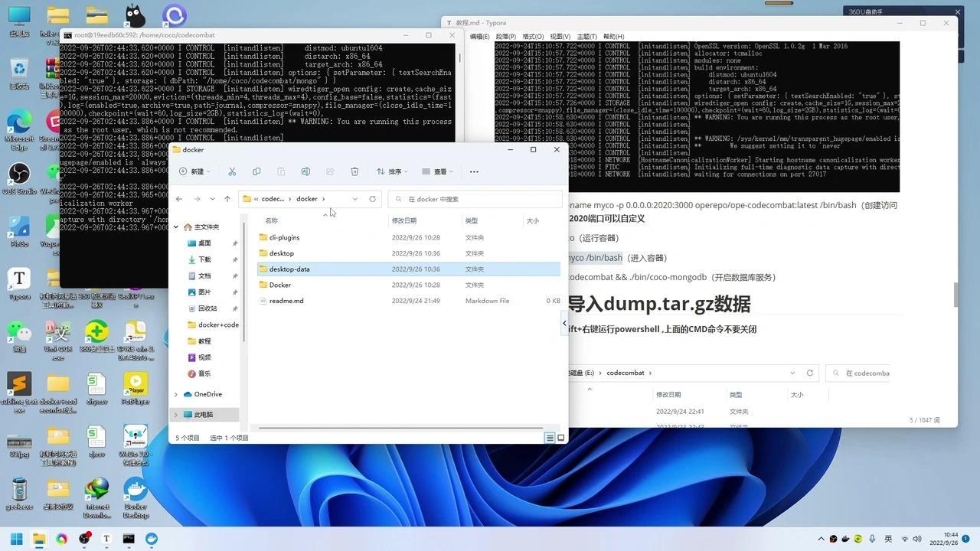Screen dimensions: 980x551
Task: Open the 段落 menu in Typora
Action: [x=505, y=36]
